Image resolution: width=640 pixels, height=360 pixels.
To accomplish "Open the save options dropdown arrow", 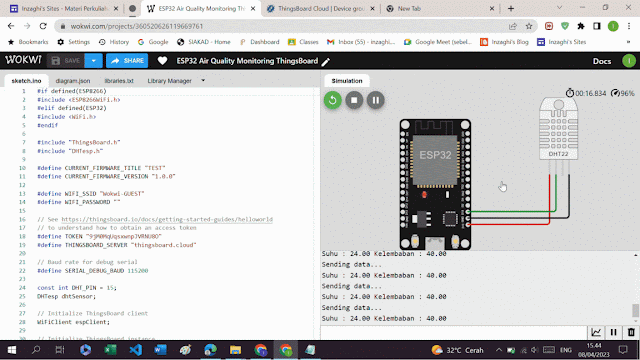I will pyautogui.click(x=93, y=61).
